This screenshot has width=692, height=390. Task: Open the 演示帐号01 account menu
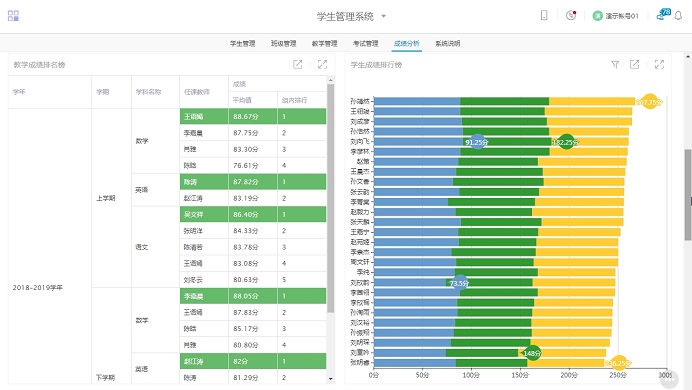(x=616, y=16)
